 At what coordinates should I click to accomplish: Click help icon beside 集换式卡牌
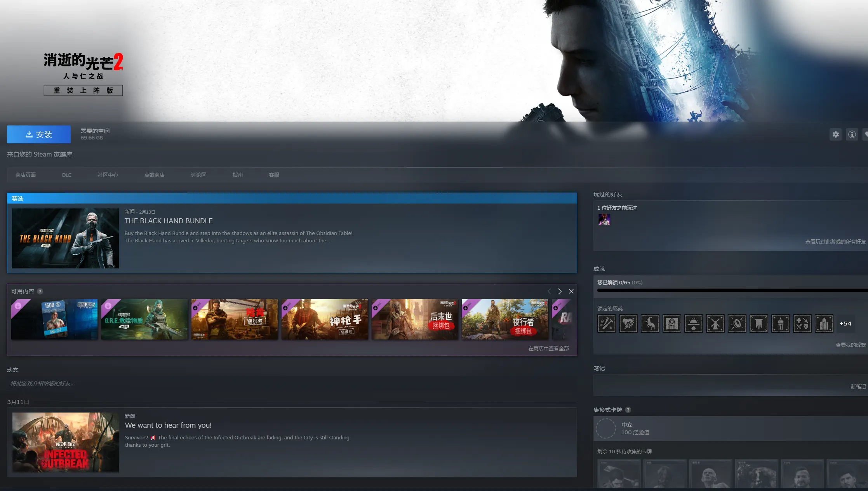(628, 410)
